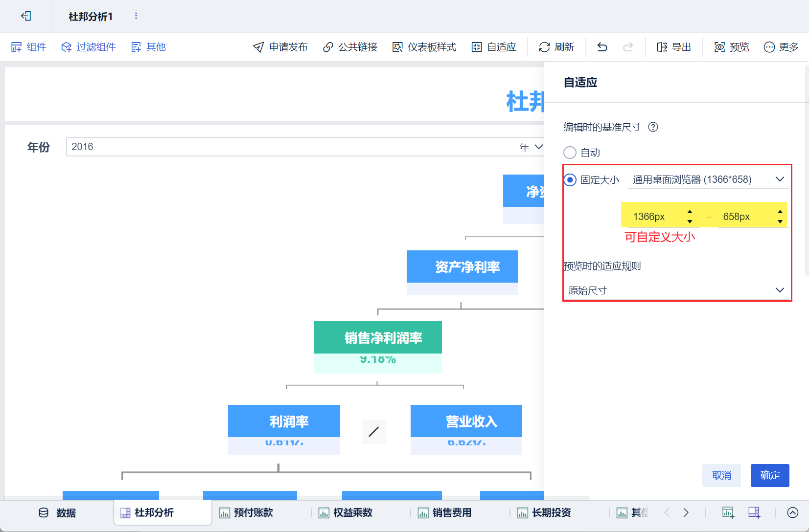Open 公共链接 public link option
Screen dimensions: 809x532
(x=350, y=47)
